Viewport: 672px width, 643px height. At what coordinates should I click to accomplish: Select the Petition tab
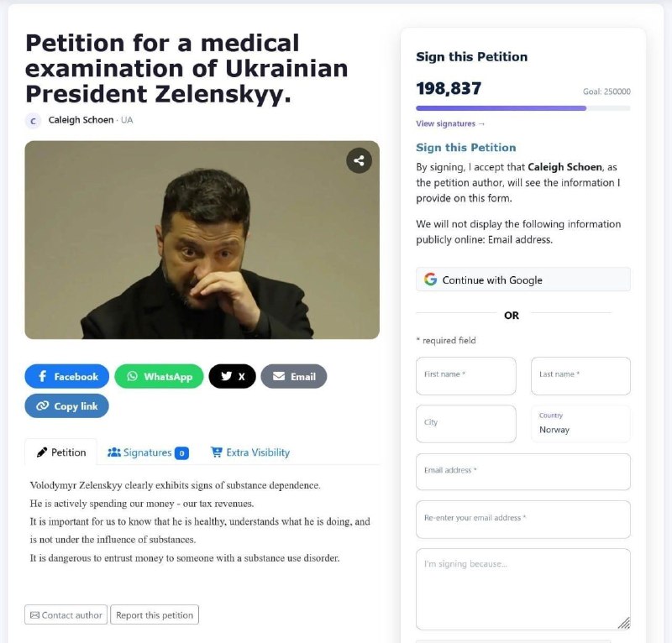60,452
